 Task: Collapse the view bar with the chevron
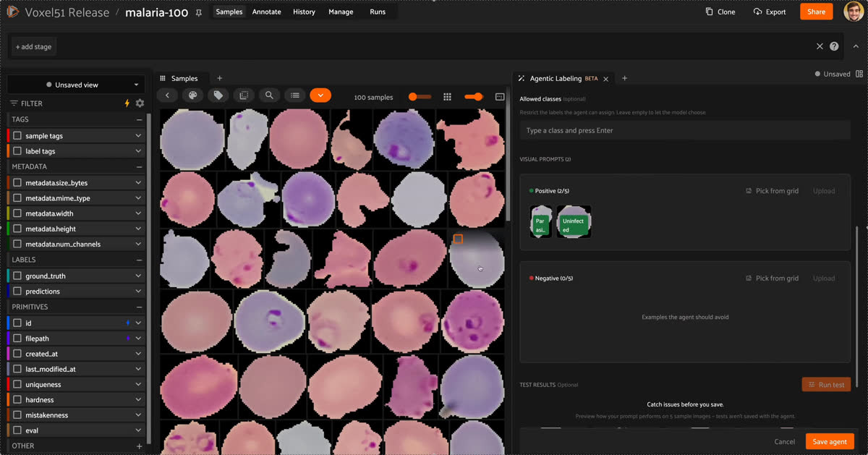856,46
